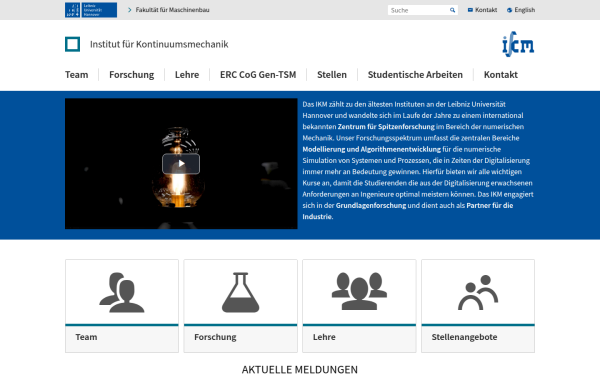This screenshot has width=600, height=375.
Task: Click the Stellenangebote persons icon
Action: tap(478, 292)
